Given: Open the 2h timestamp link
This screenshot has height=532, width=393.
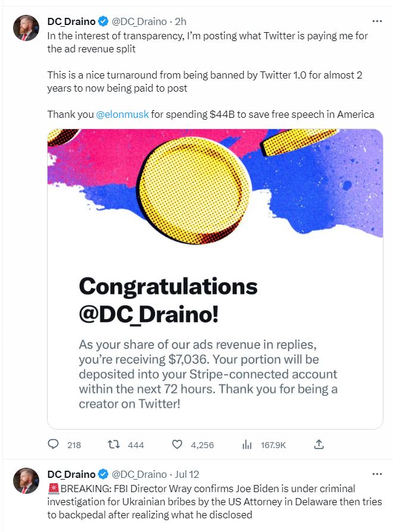Looking at the screenshot, I should [x=181, y=22].
